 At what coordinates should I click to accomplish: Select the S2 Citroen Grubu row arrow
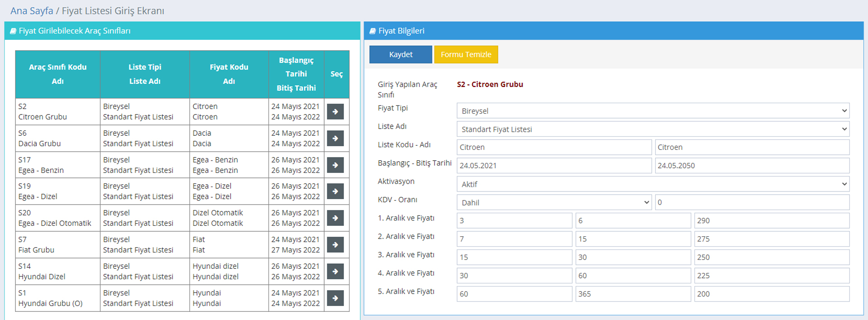pyautogui.click(x=335, y=111)
